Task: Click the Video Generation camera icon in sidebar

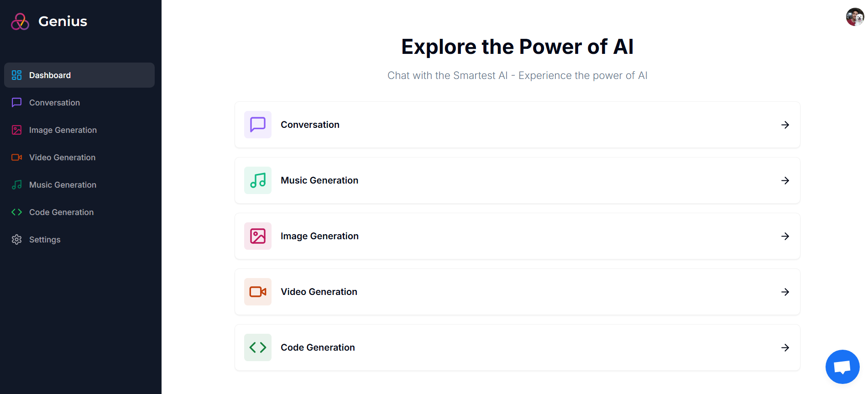Action: 16,157
